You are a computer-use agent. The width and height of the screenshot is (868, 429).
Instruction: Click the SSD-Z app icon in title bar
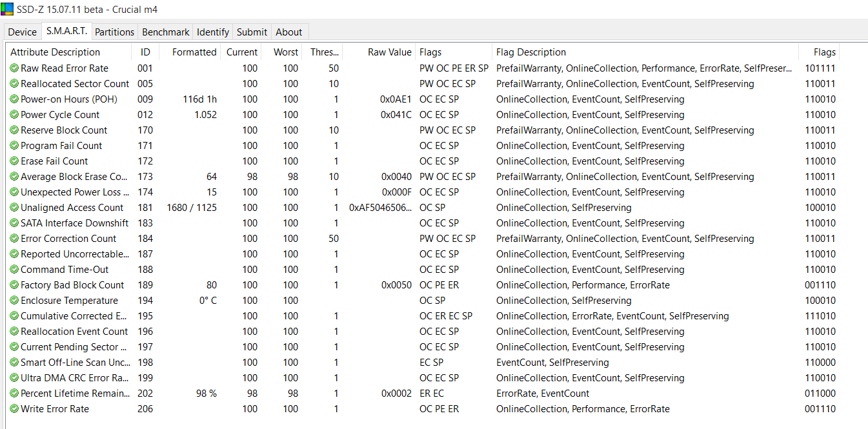click(x=8, y=10)
